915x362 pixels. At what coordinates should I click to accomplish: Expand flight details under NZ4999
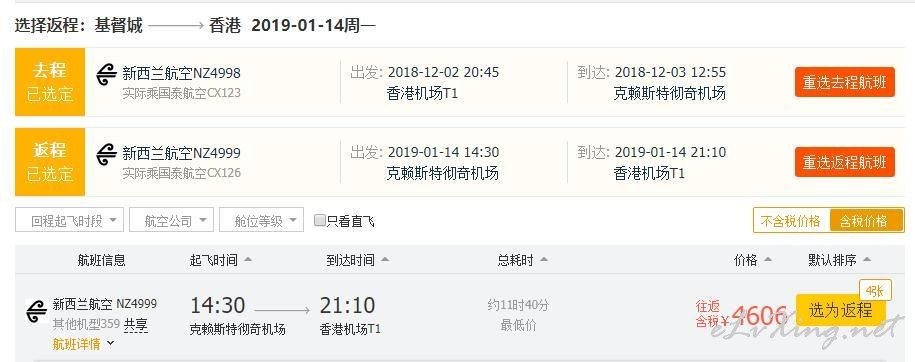(83, 344)
